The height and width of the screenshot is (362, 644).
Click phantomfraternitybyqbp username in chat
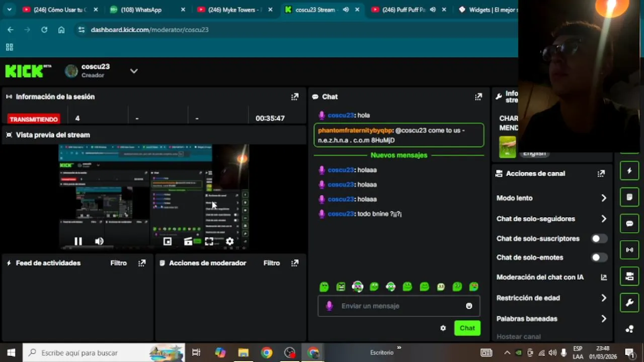point(355,130)
